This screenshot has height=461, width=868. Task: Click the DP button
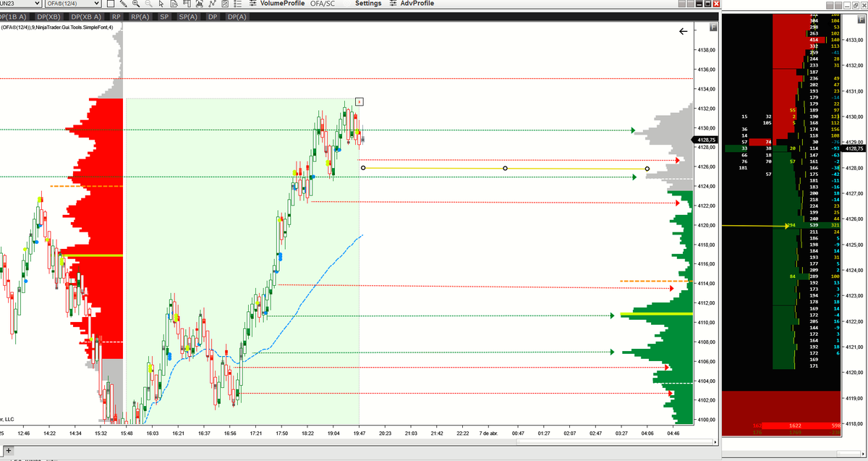[213, 17]
